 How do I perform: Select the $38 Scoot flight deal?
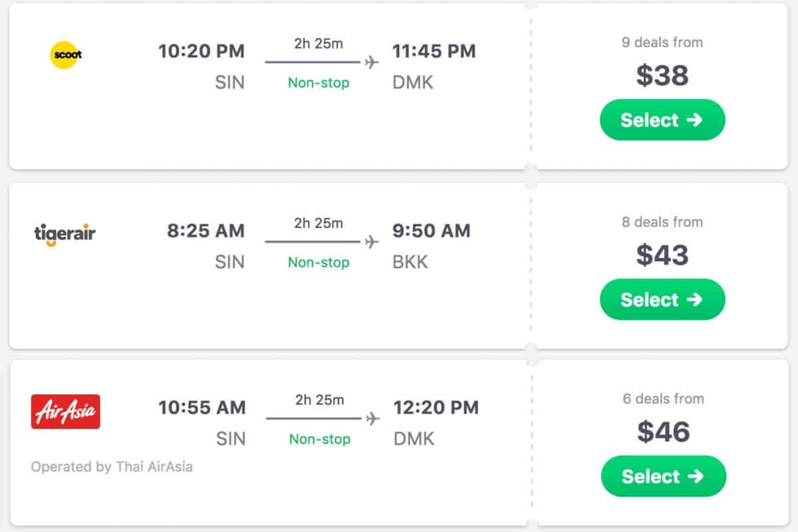[662, 120]
